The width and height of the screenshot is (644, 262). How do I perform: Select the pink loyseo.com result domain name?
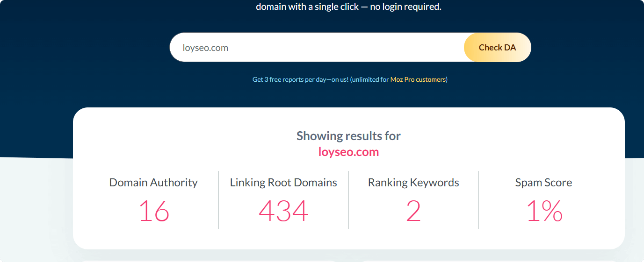click(348, 152)
